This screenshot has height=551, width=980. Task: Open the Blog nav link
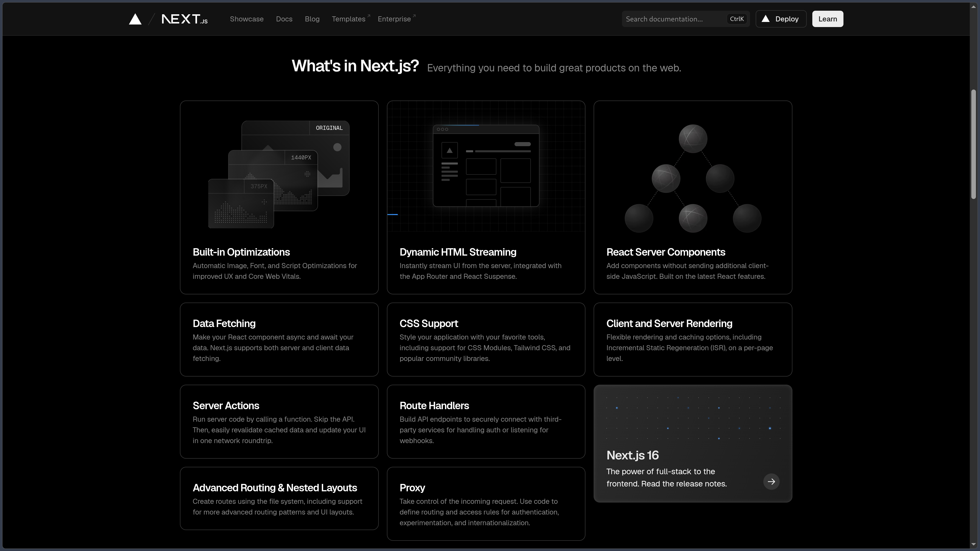312,19
